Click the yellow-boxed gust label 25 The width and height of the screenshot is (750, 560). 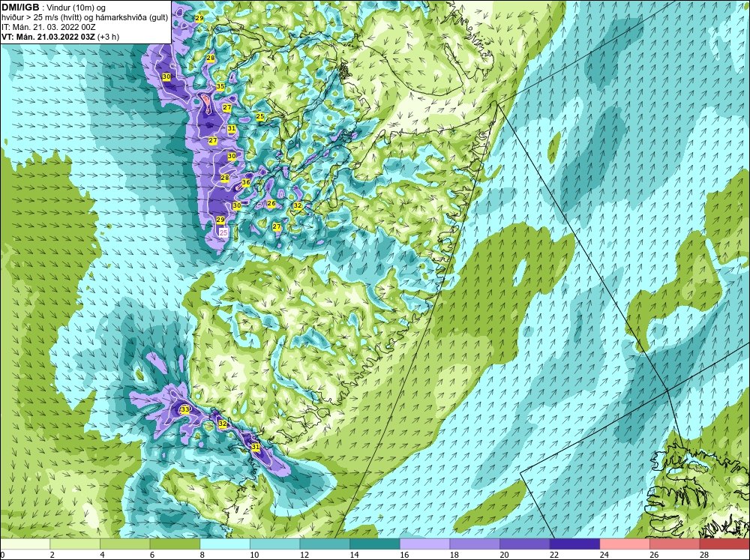259,116
